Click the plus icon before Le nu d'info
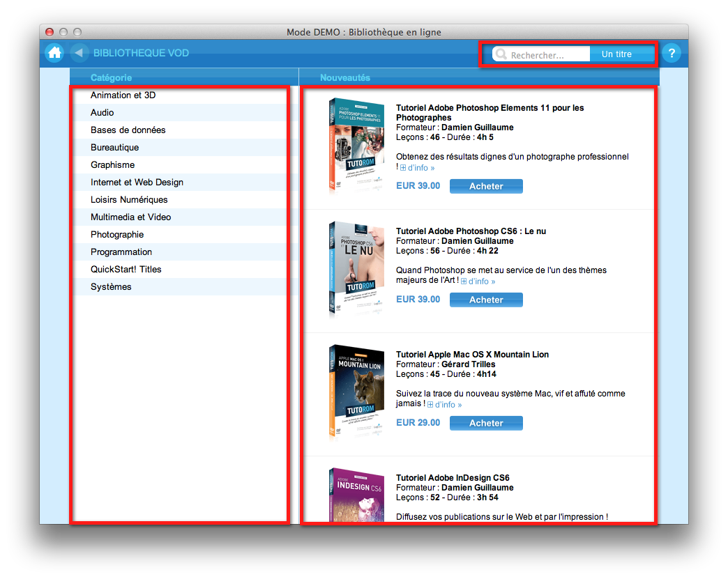Screen dimensions: 728x579 [x=464, y=281]
